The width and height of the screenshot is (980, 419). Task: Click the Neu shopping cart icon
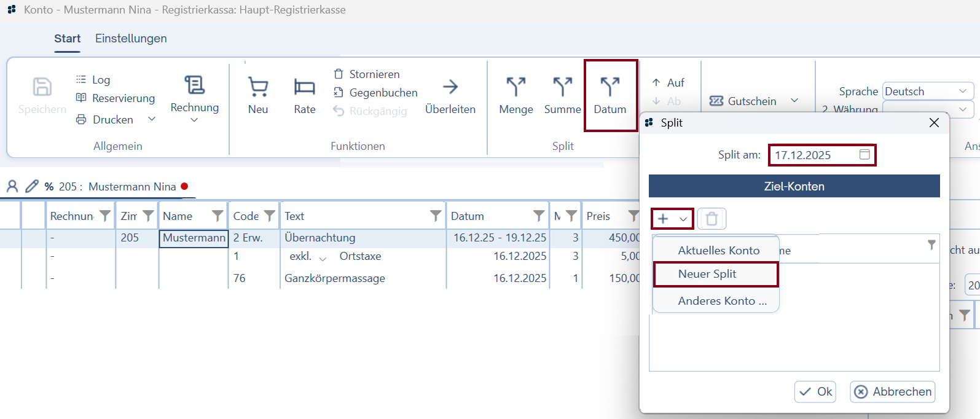click(x=257, y=87)
